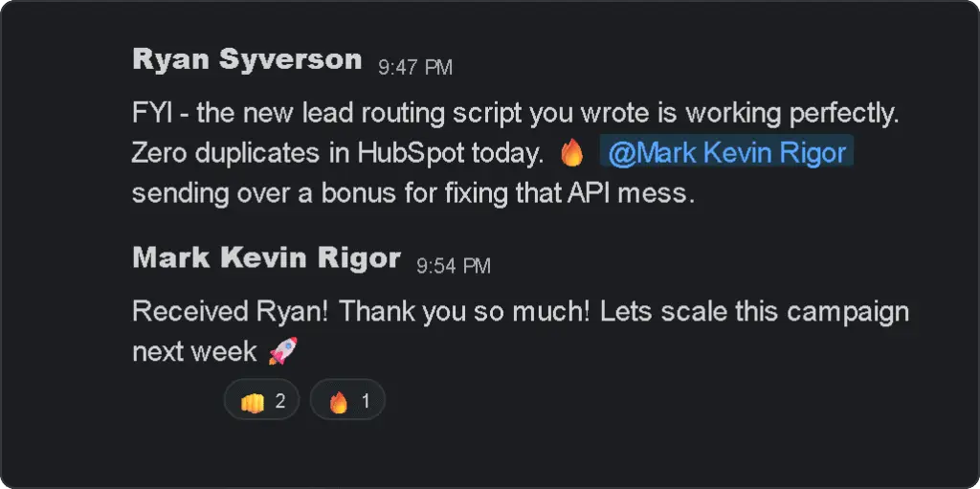Click the Mark Kevin Rigor sender name

pos(266,257)
